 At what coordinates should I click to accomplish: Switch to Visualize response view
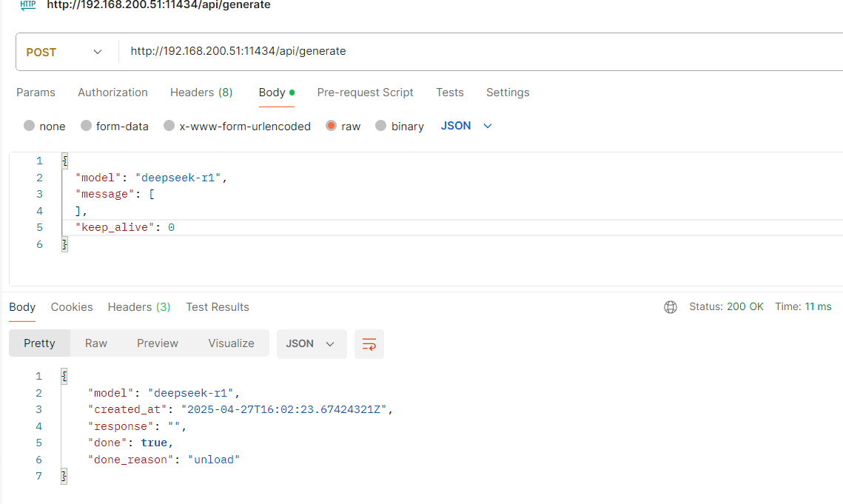point(231,343)
